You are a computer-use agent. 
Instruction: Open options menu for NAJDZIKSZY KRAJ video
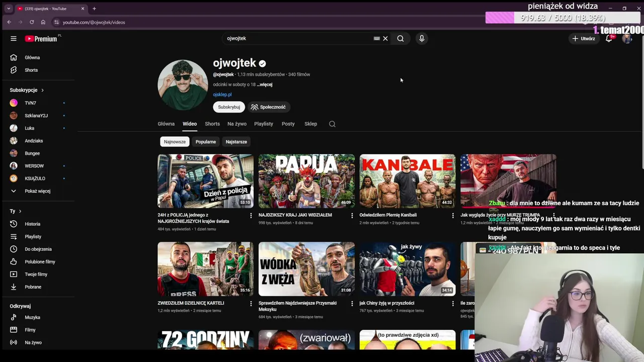(352, 216)
